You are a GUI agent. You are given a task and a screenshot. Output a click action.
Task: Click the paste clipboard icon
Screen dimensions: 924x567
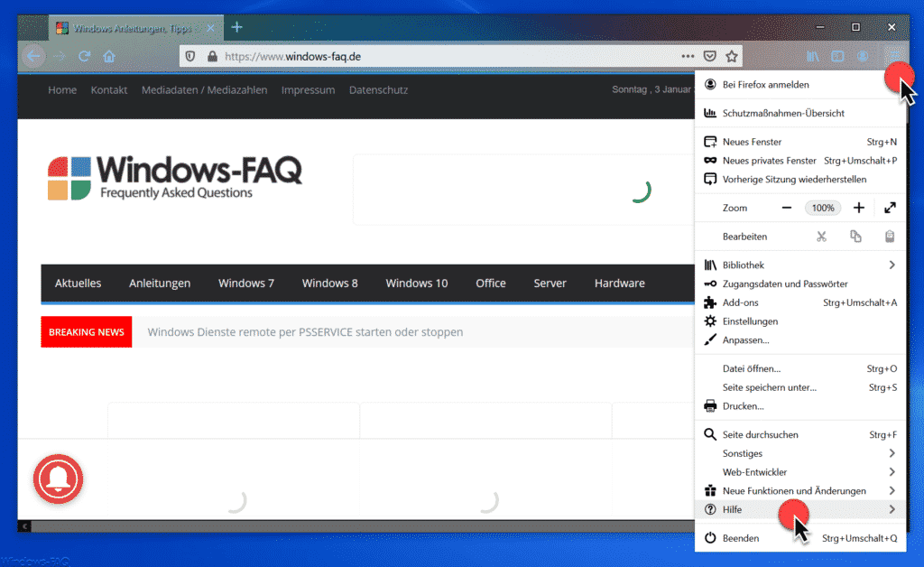coord(890,237)
